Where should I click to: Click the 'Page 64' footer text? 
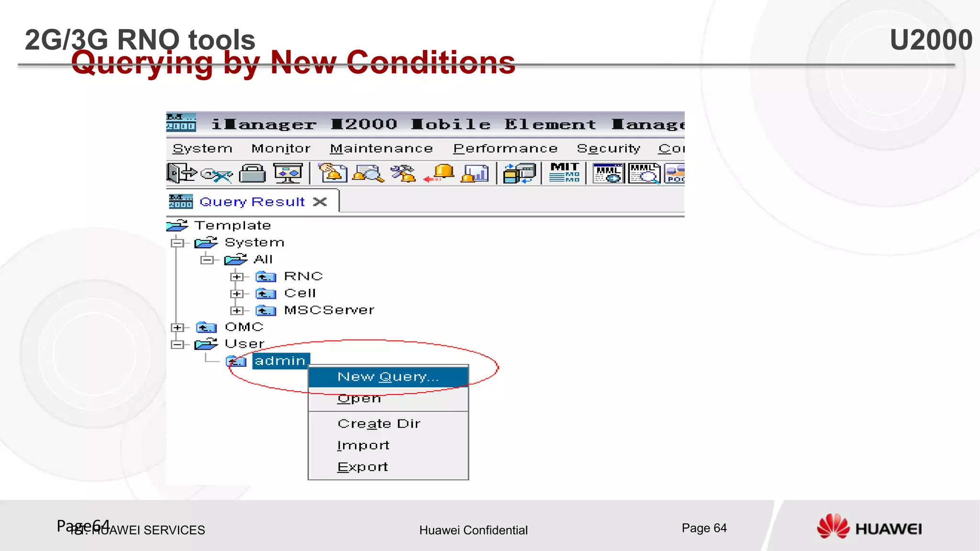704,528
